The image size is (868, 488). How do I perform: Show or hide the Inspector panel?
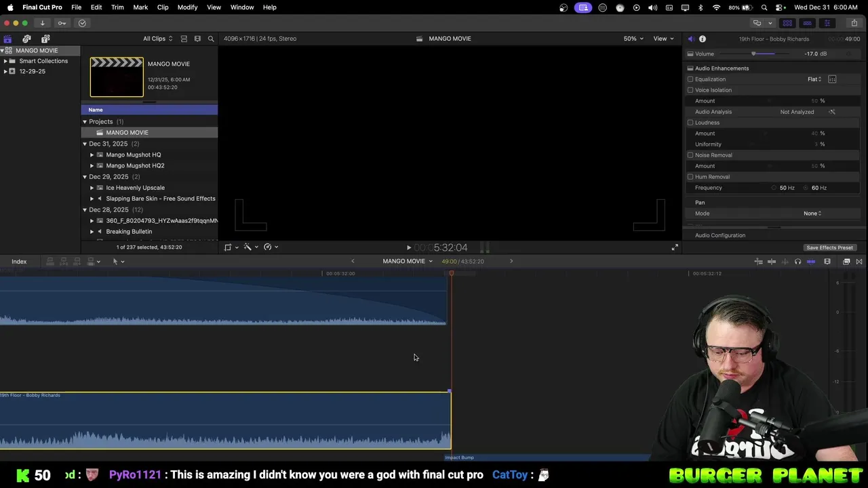coord(827,23)
